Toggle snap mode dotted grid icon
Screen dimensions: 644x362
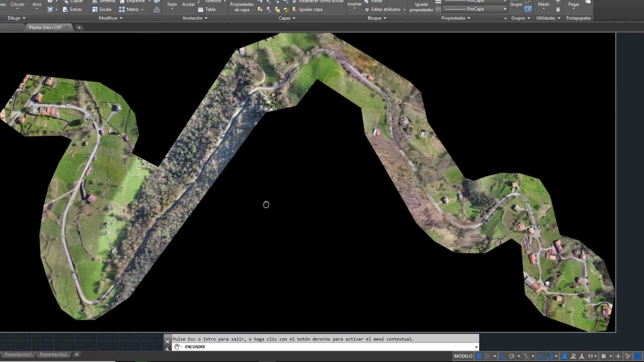point(487,356)
